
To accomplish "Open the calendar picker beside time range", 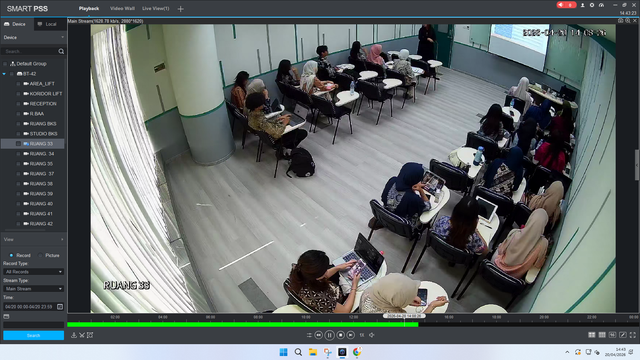I will click(x=60, y=307).
